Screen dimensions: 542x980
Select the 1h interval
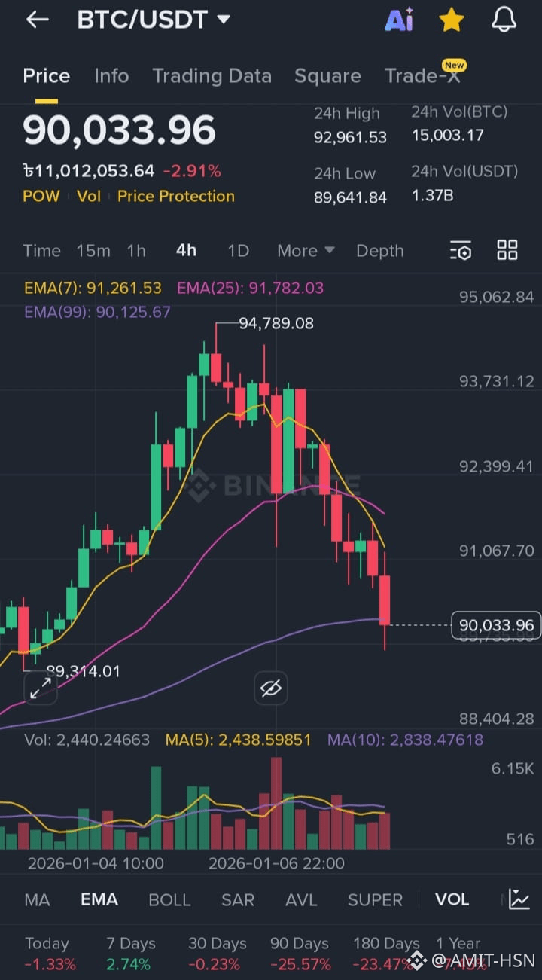(136, 251)
